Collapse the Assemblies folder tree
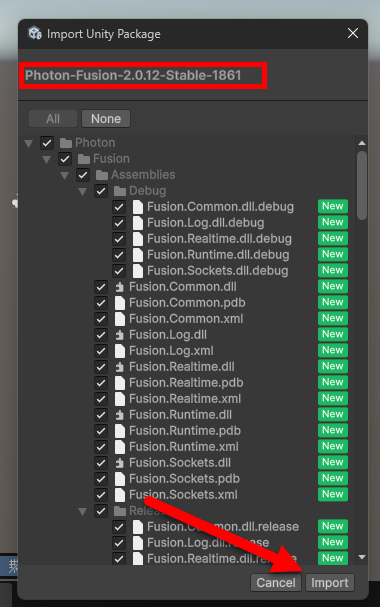The height and width of the screenshot is (607, 380). [65, 176]
